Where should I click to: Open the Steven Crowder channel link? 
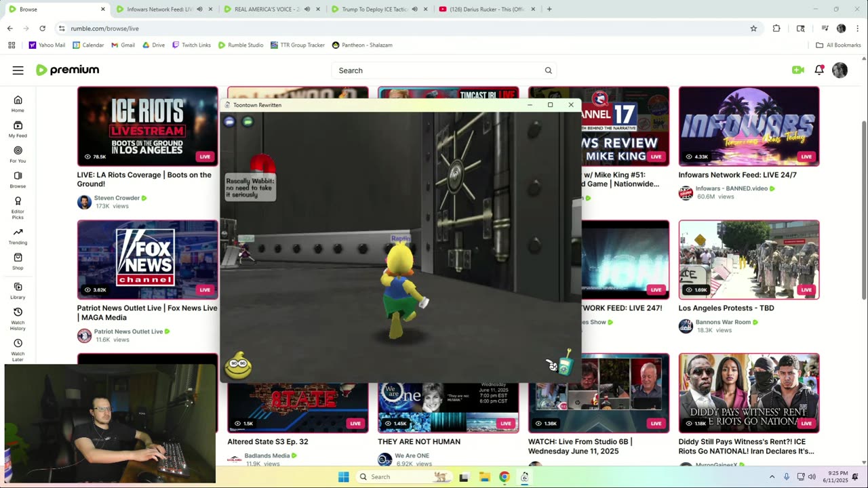[x=117, y=198]
